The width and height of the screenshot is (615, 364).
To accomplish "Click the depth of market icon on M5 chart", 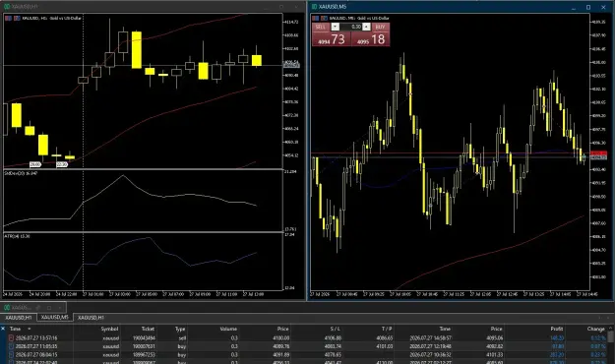I will [325, 18].
